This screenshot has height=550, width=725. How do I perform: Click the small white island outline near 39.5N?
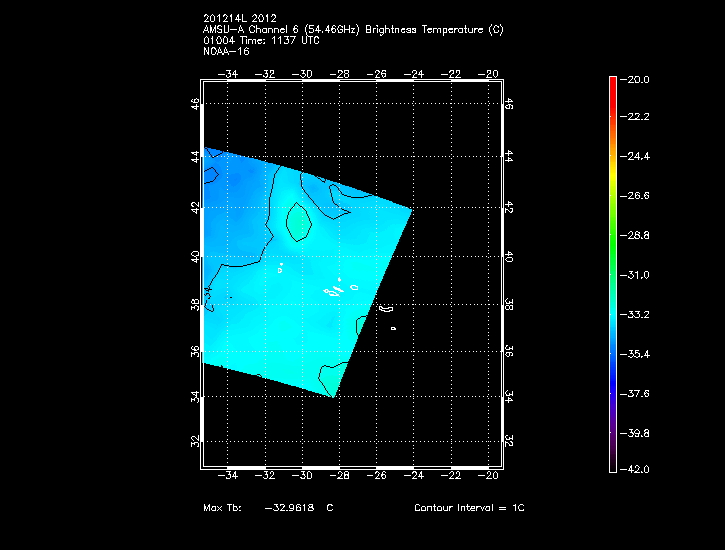pyautogui.click(x=280, y=268)
